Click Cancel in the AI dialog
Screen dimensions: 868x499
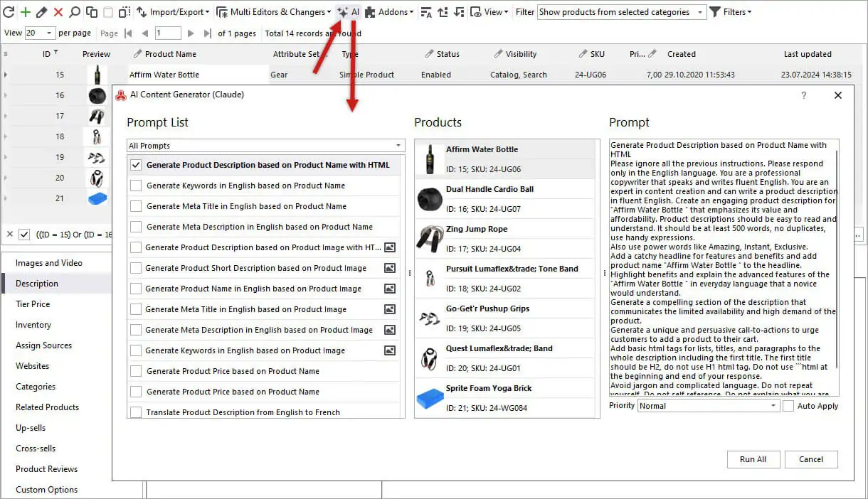tap(811, 459)
